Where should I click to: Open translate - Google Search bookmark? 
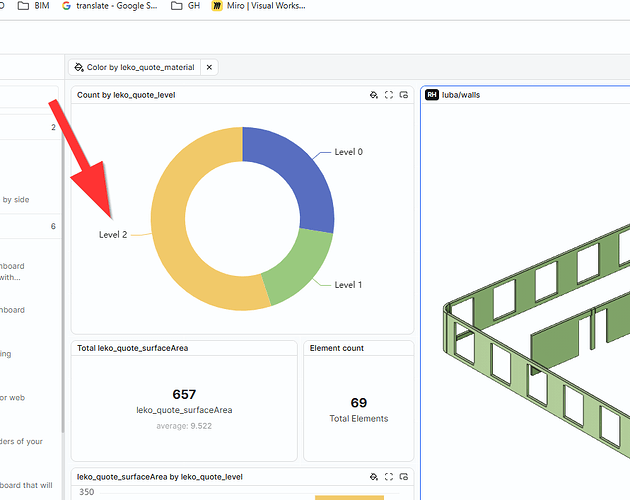click(110, 6)
